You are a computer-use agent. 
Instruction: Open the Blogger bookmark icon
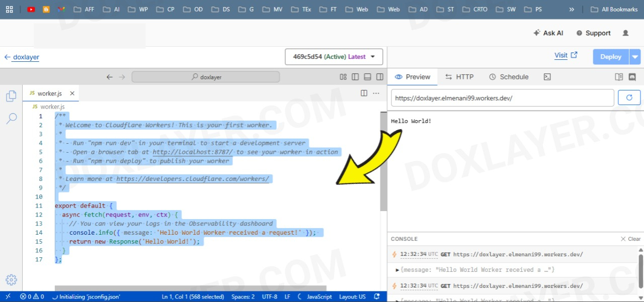[46, 9]
